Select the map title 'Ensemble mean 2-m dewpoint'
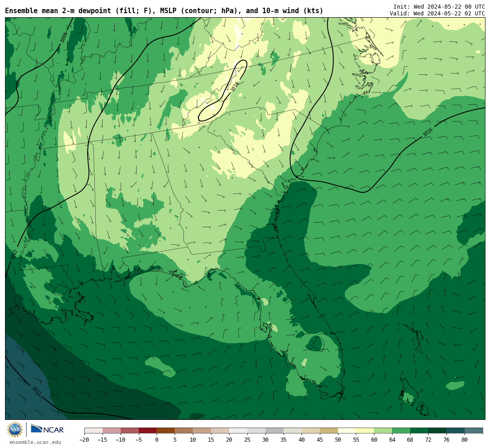The width and height of the screenshot is (490, 448). (x=58, y=10)
